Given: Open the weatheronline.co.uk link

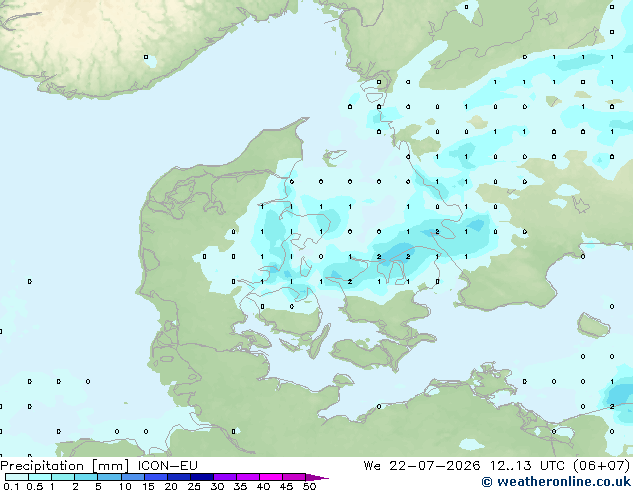Looking at the screenshot, I should [x=556, y=482].
